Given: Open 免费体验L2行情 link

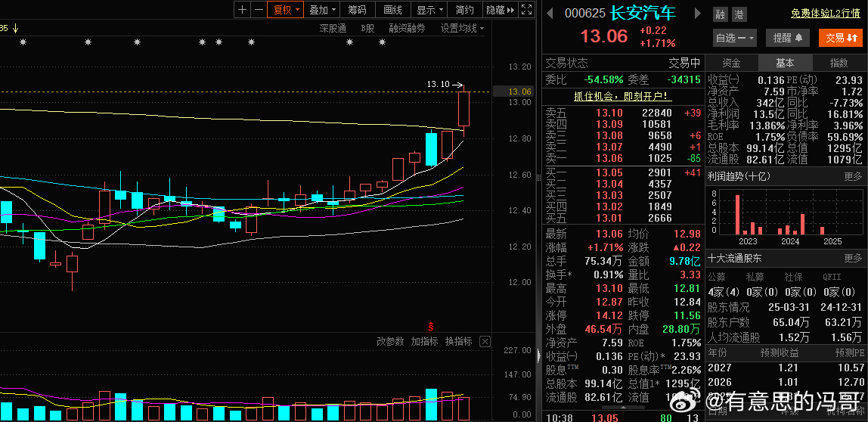Looking at the screenshot, I should click(x=826, y=14).
